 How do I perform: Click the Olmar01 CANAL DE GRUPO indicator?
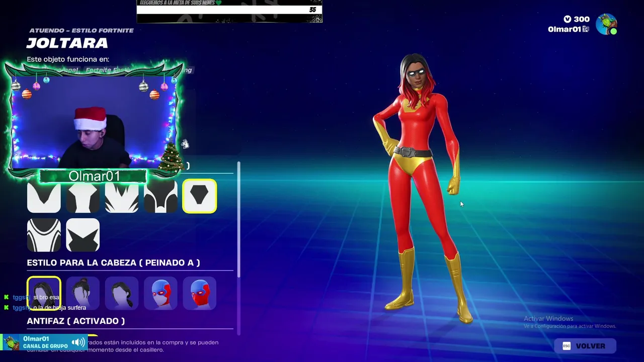tap(44, 342)
